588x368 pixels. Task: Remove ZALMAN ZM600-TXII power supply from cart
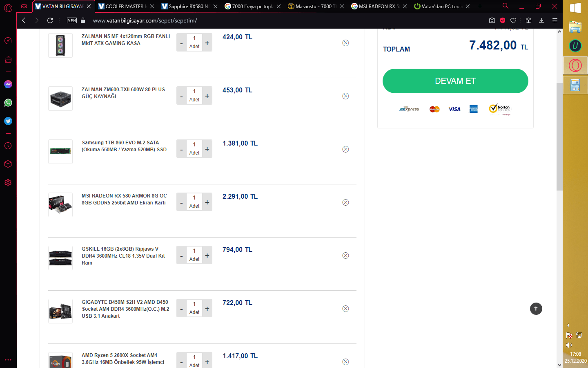click(345, 96)
